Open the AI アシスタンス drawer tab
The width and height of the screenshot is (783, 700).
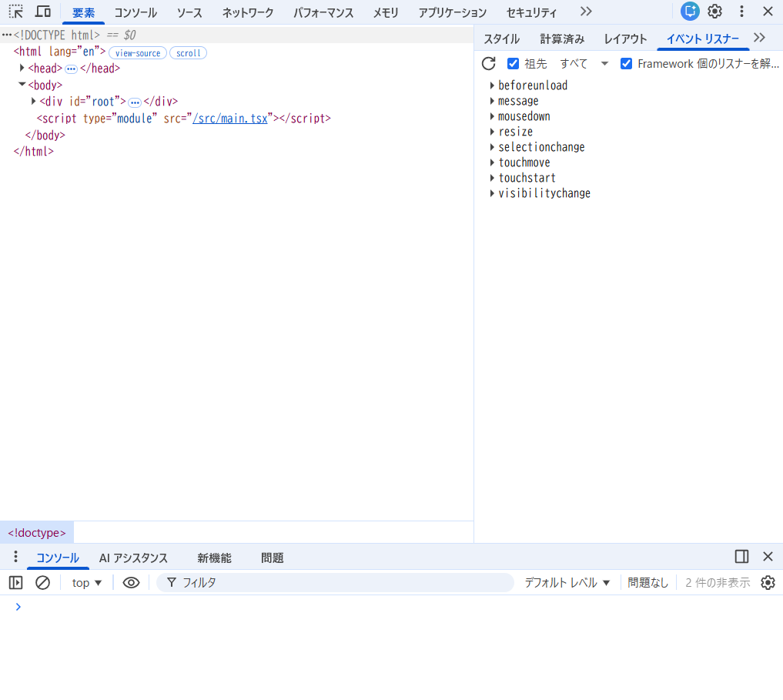(133, 558)
